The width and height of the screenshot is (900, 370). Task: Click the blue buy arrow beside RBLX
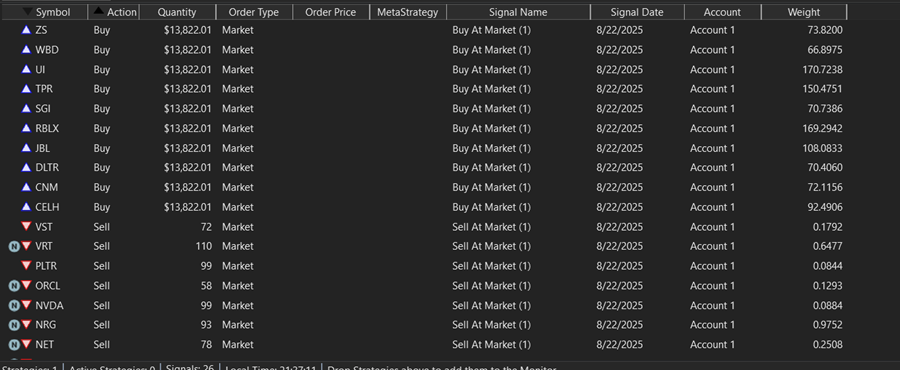click(x=26, y=128)
